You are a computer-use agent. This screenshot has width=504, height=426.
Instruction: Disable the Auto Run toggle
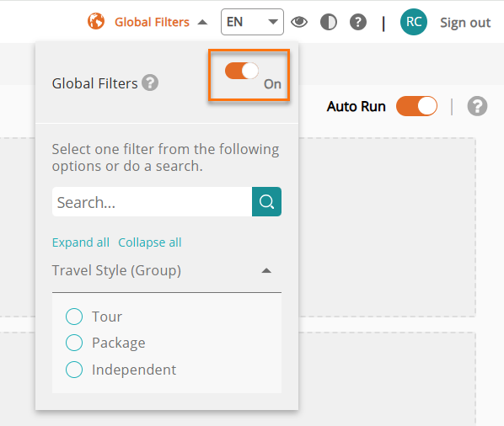[416, 106]
